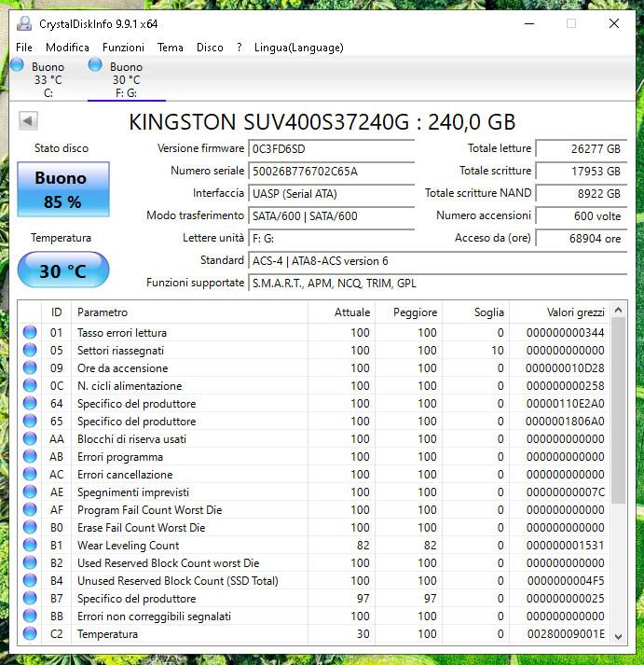Screen dimensions: 644x665
Task: Click the 30 °C temperature button
Action: pyautogui.click(x=63, y=270)
